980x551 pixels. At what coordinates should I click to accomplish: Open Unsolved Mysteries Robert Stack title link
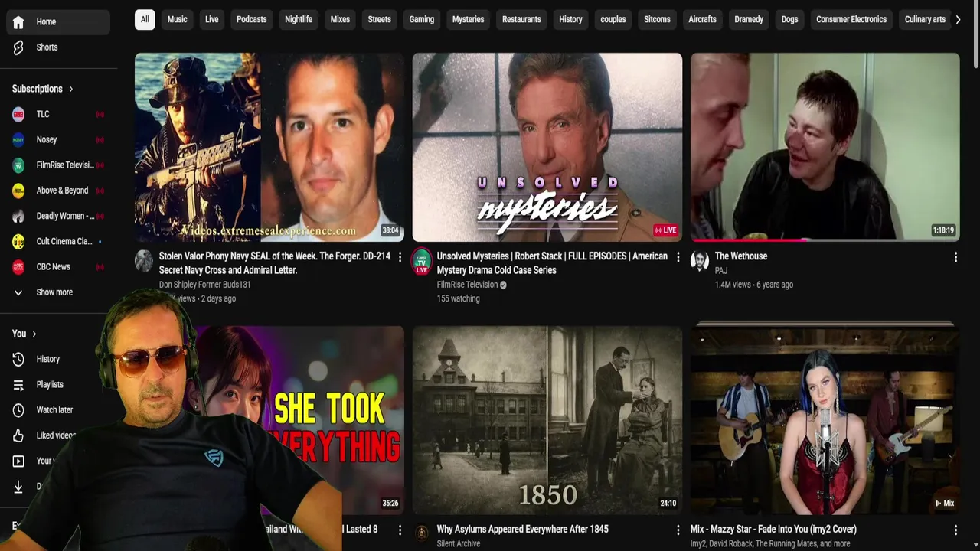click(552, 263)
